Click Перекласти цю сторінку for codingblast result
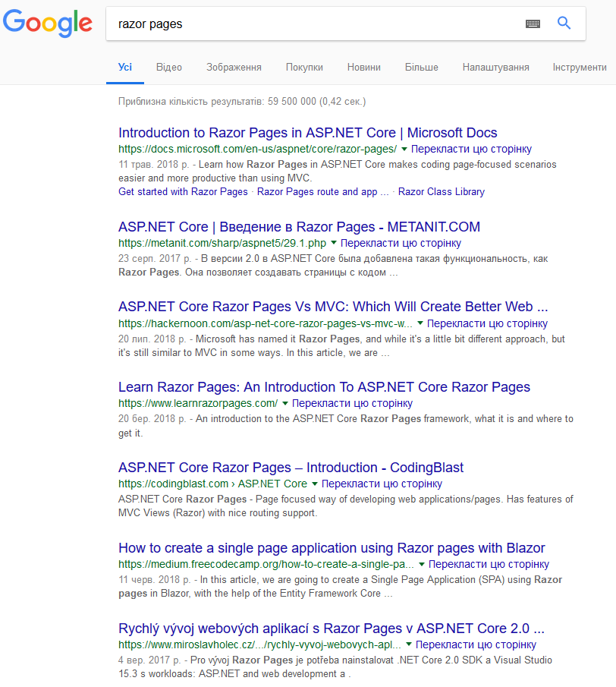The image size is (616, 687). tap(382, 484)
